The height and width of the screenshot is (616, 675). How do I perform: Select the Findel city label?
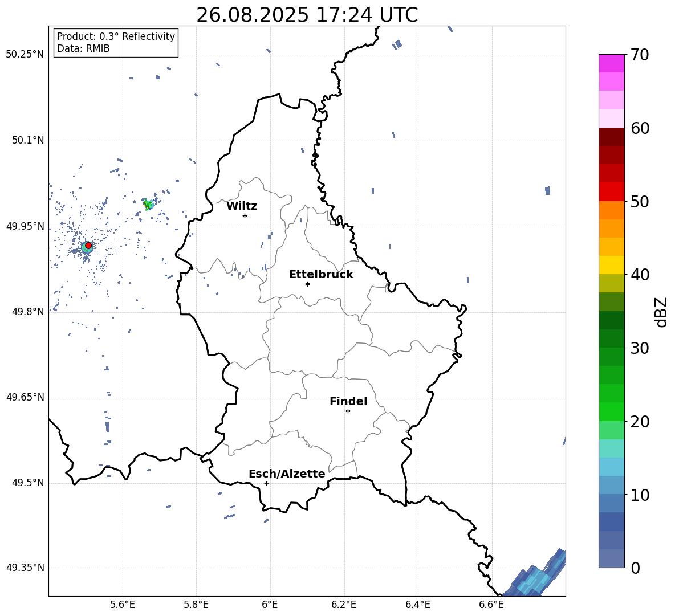348,401
